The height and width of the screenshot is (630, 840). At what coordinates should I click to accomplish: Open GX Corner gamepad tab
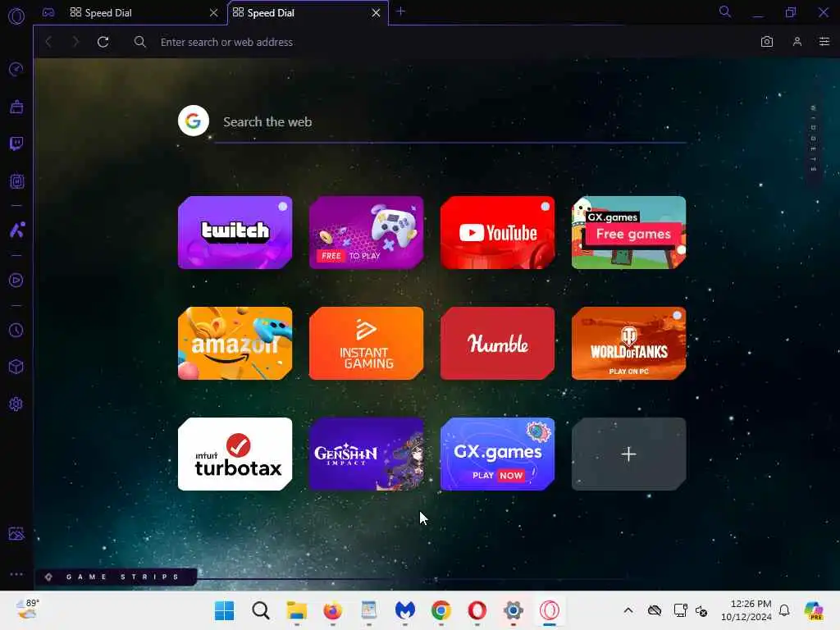tap(48, 12)
